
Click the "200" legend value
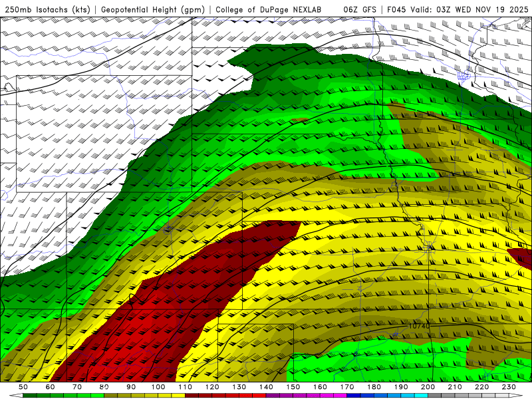pos(428,387)
